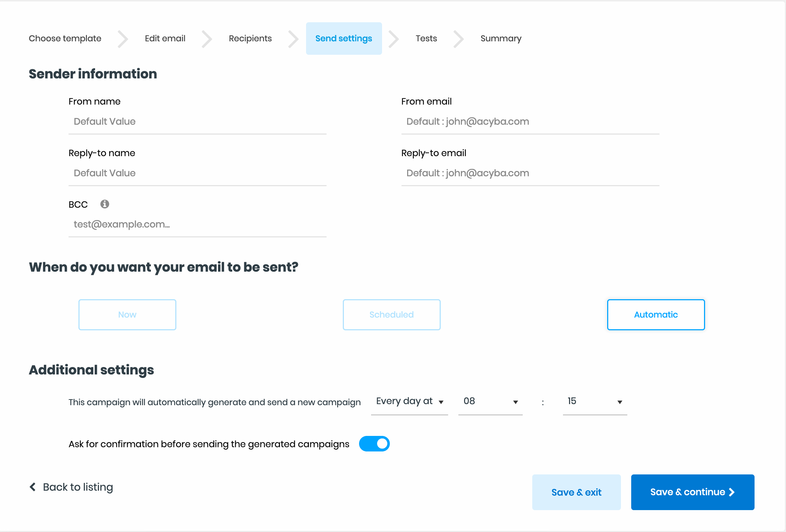Image resolution: width=786 pixels, height=532 pixels.
Task: Select the Scheduled sending option
Action: coord(392,315)
